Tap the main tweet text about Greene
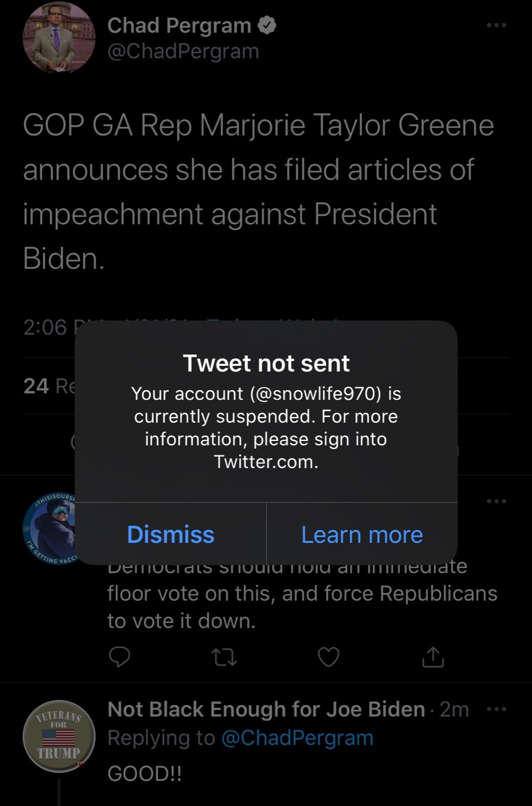 [x=258, y=192]
